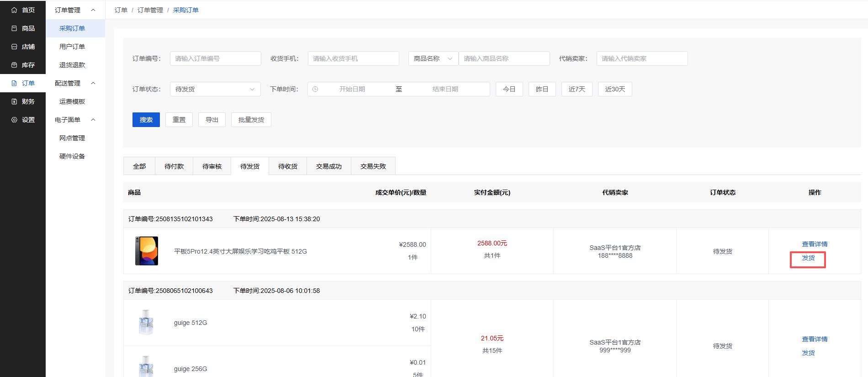The width and height of the screenshot is (868, 377).
Task: Open 运费模板 in submenu
Action: 75,101
